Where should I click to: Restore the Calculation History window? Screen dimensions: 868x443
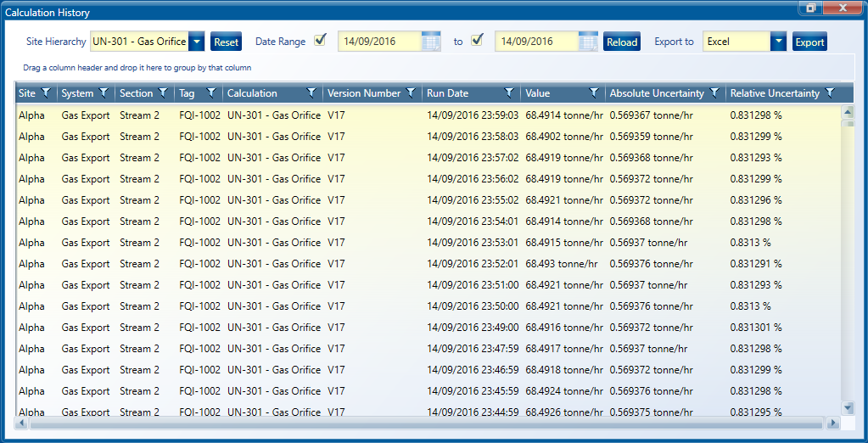[811, 8]
